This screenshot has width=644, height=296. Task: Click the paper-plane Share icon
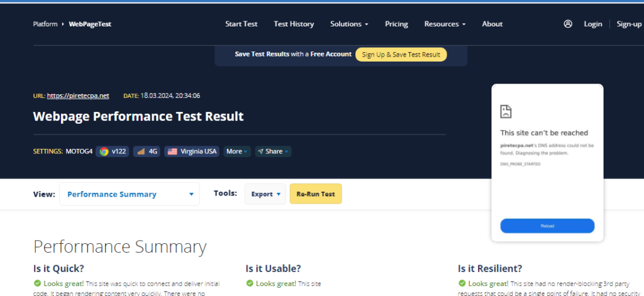click(x=260, y=151)
